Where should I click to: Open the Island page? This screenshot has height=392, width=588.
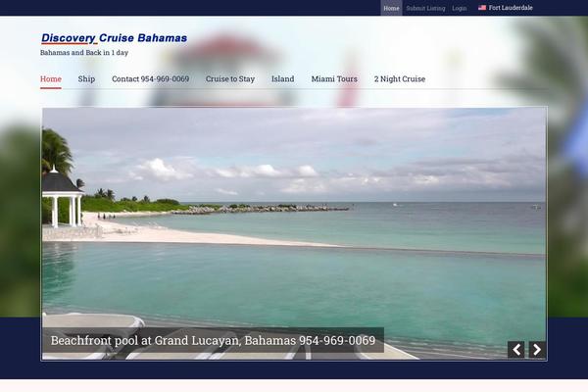tap(283, 78)
